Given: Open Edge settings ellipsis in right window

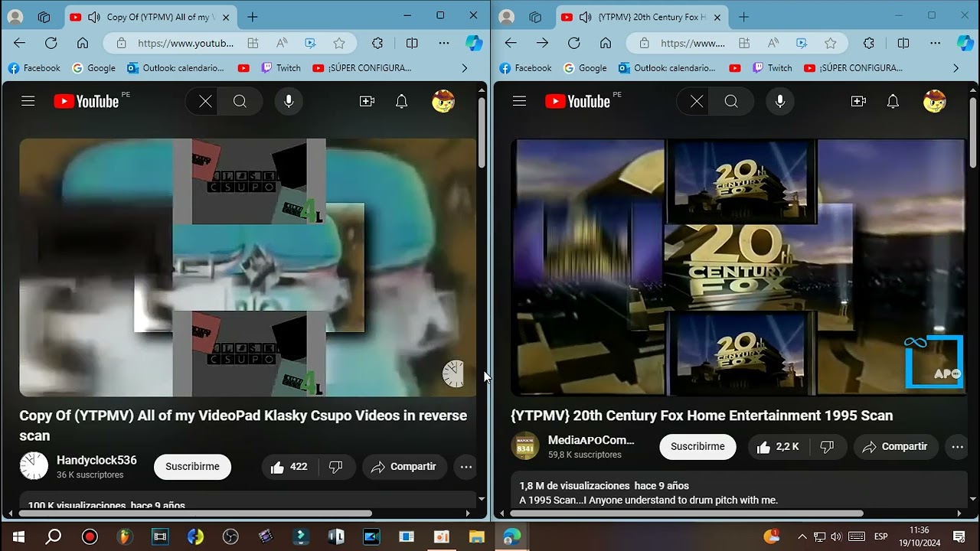Looking at the screenshot, I should [936, 44].
